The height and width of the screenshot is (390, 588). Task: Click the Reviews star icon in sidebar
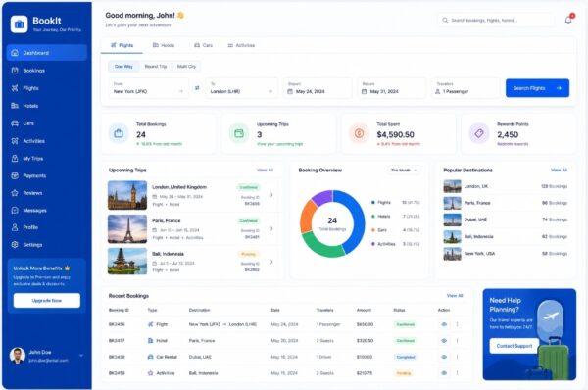point(15,193)
